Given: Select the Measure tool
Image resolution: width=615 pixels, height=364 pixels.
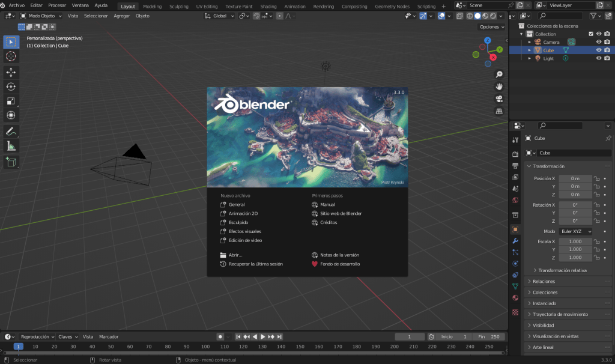Looking at the screenshot, I should click(x=11, y=147).
